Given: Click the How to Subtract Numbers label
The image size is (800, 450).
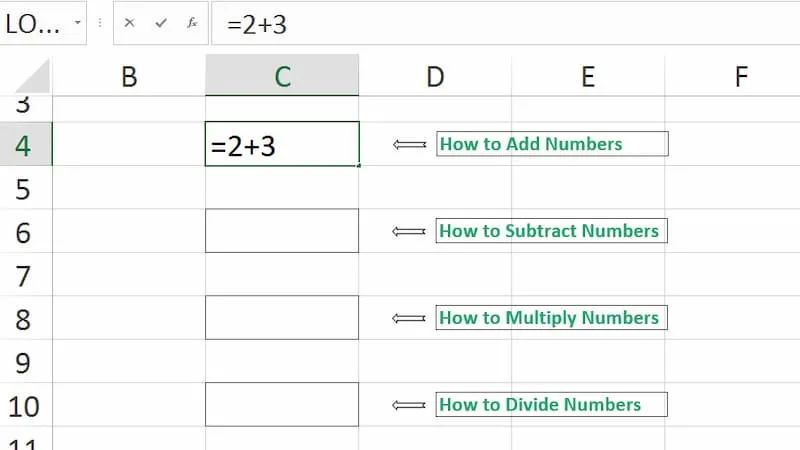Looking at the screenshot, I should tap(551, 231).
